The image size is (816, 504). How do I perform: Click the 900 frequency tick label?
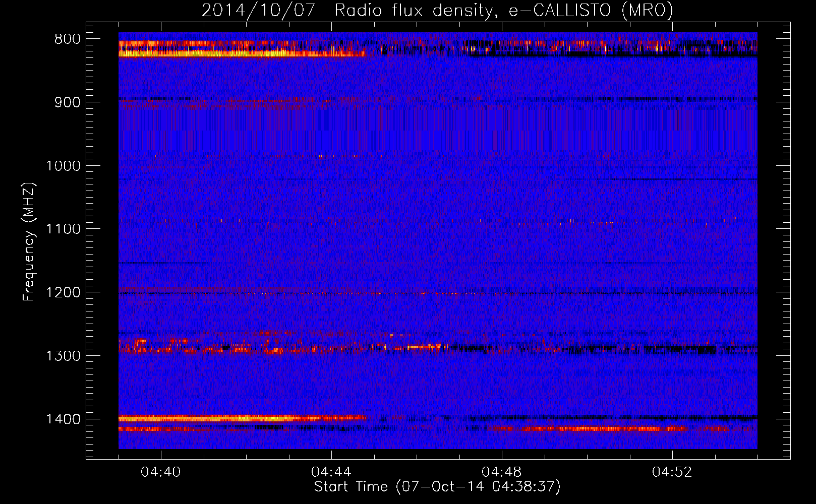(68, 103)
